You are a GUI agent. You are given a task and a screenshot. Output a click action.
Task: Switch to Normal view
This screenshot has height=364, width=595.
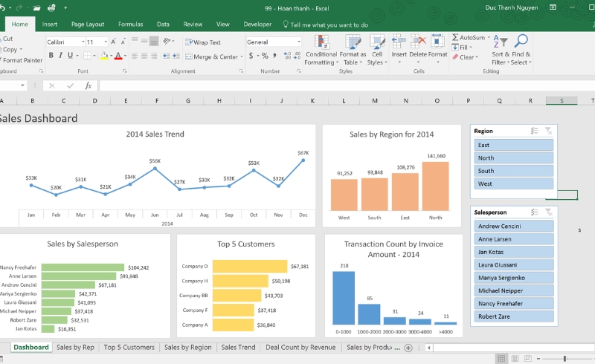(501, 358)
